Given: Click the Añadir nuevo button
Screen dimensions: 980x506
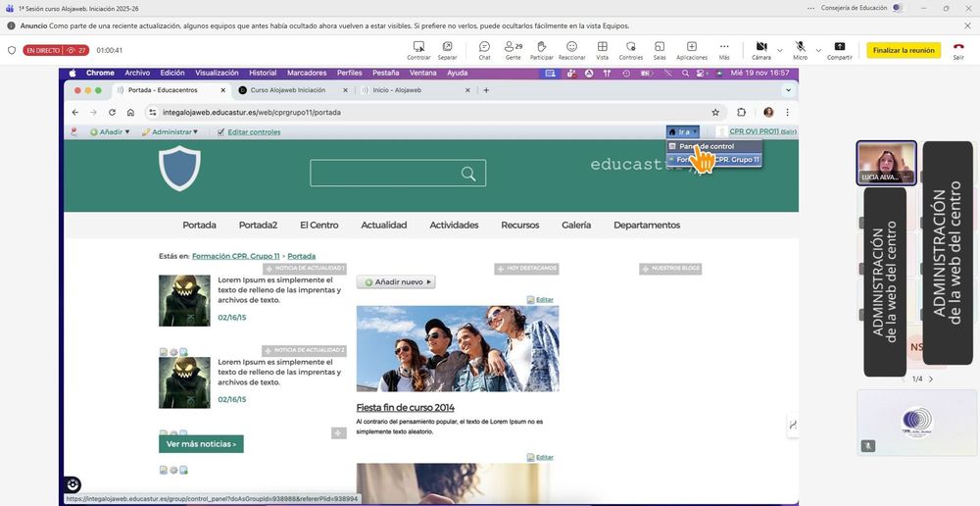Looking at the screenshot, I should 396,282.
